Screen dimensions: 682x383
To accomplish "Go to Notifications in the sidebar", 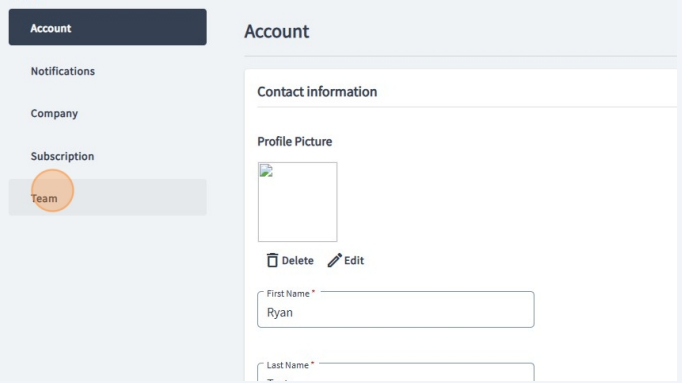I will [63, 71].
